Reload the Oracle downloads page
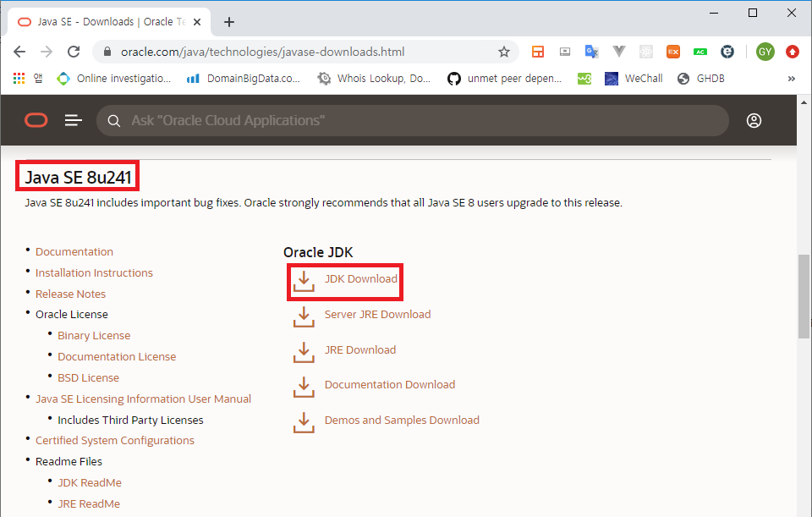 point(74,52)
